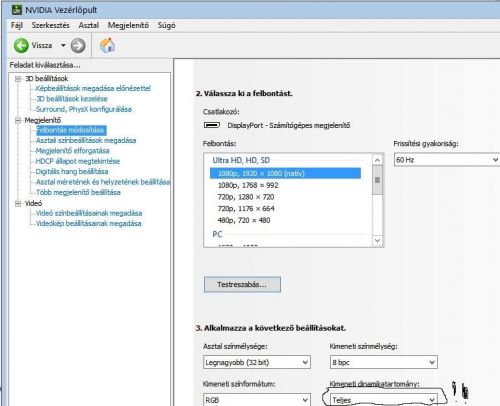Image resolution: width=500 pixels, height=406 pixels.
Task: Open Videókép beállításainak megadása
Action: coord(88,223)
